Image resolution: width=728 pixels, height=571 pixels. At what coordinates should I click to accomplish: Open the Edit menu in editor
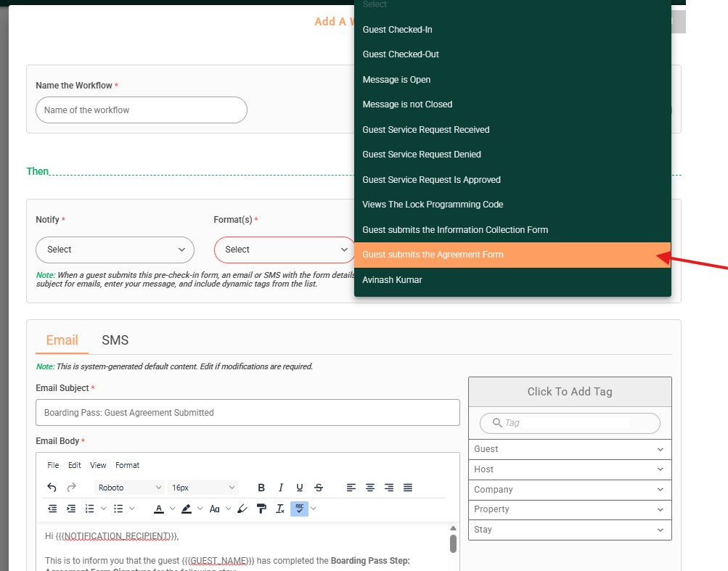(74, 465)
